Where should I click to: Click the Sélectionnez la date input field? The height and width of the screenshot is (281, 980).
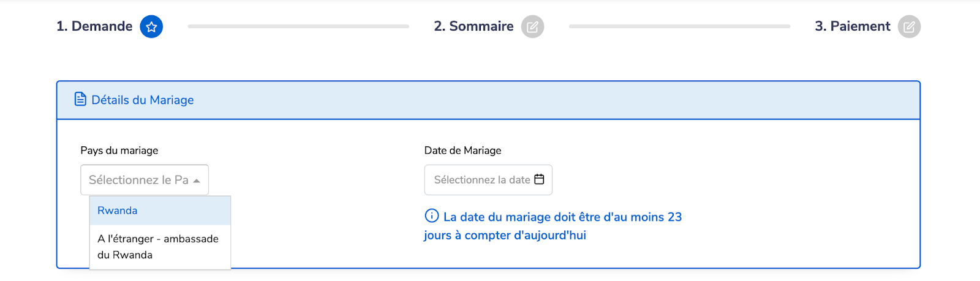481,180
